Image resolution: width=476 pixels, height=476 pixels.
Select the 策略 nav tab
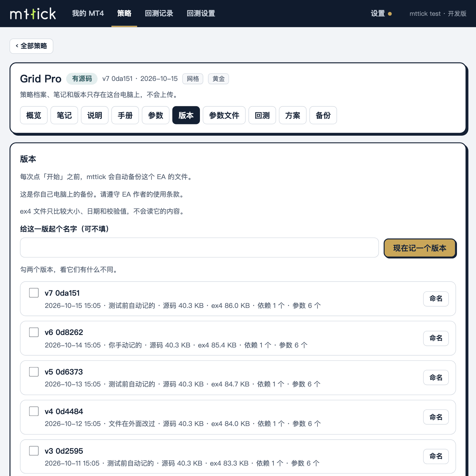coord(124,13)
